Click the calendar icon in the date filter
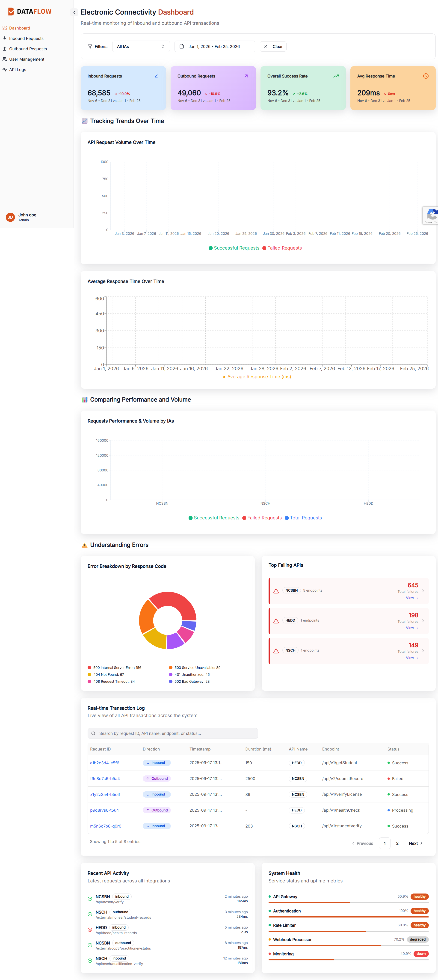438x980 pixels. [182, 46]
